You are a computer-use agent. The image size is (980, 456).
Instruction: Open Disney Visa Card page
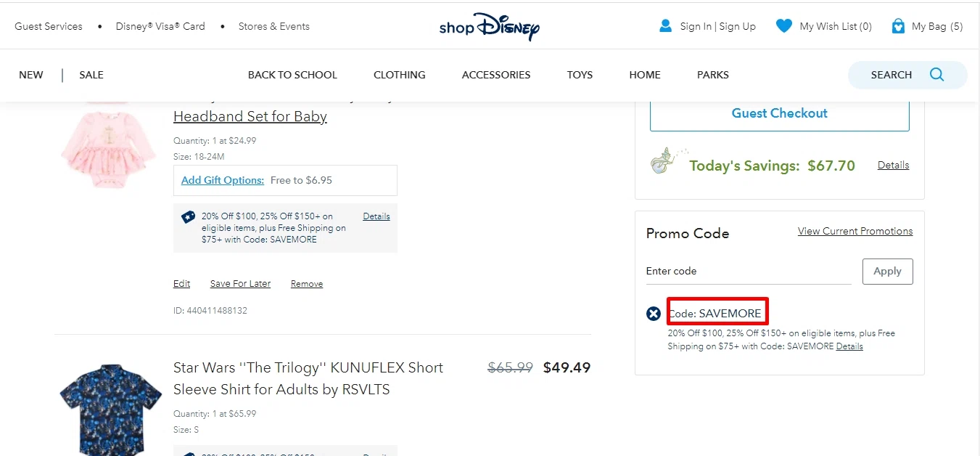point(160,26)
